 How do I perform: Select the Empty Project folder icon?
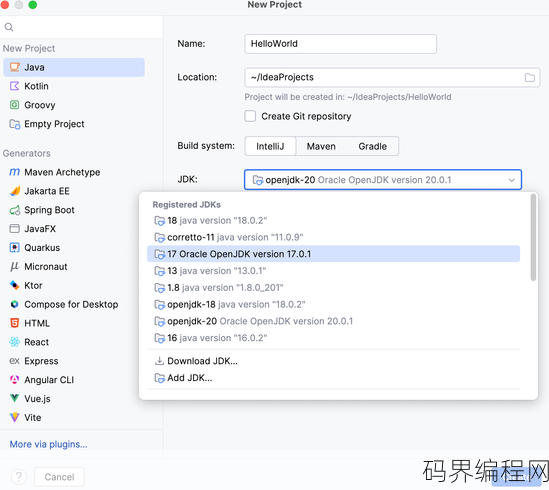pos(15,124)
